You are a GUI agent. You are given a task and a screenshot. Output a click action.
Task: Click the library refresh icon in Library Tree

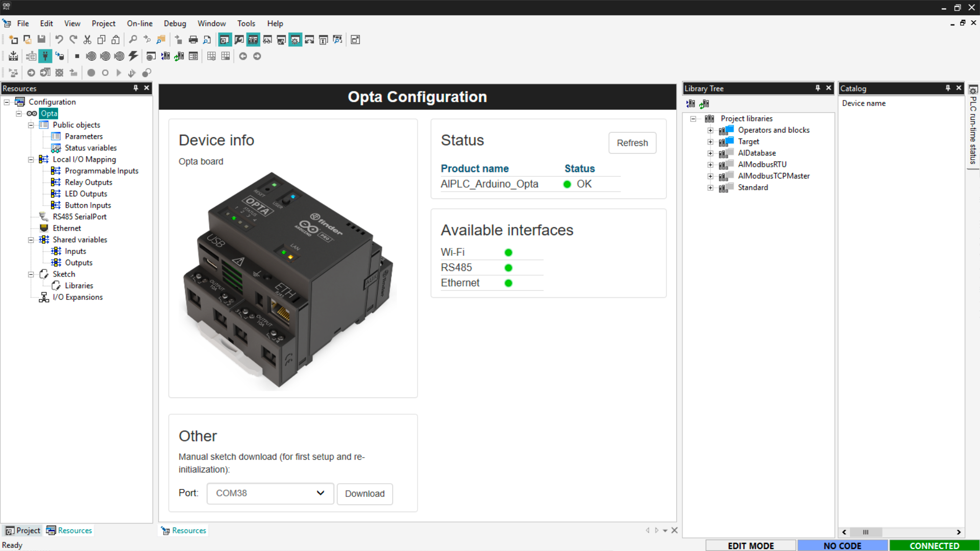point(704,104)
